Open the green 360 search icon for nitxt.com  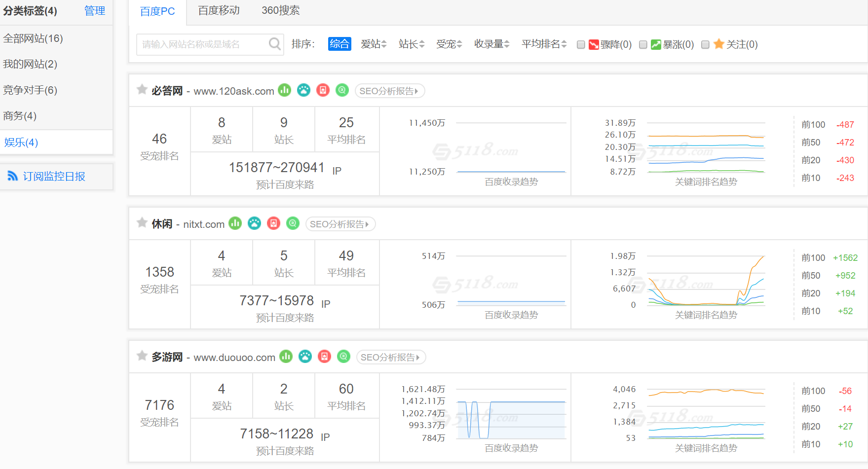(x=293, y=223)
